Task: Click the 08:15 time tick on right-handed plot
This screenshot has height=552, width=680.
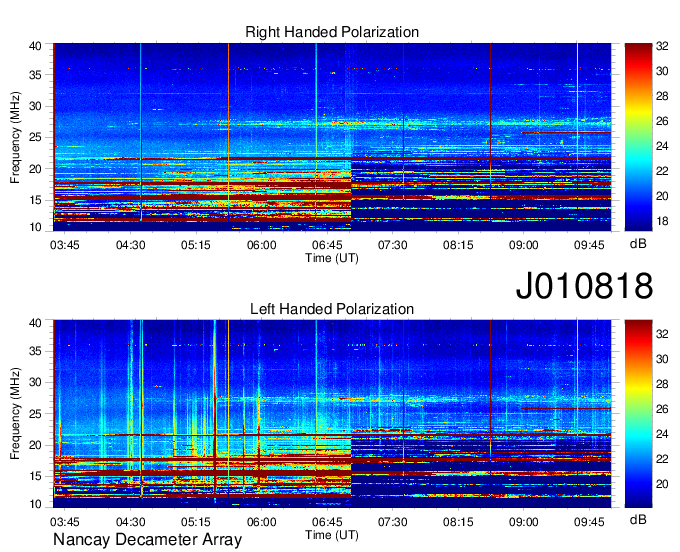Action: [458, 245]
